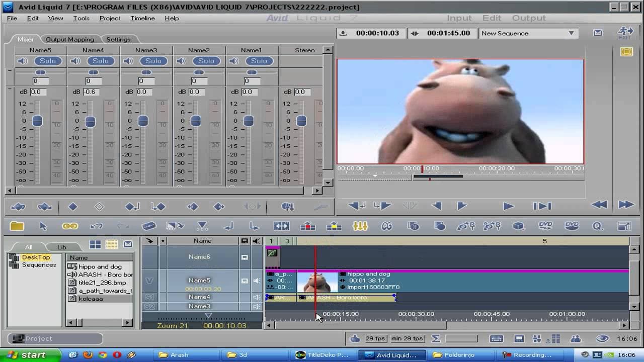Click the envelope icon beside sequence dropdown
The height and width of the screenshot is (362, 644).
coord(597,33)
